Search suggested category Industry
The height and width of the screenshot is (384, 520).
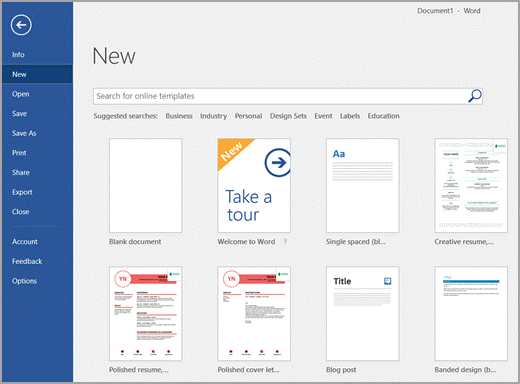point(213,116)
